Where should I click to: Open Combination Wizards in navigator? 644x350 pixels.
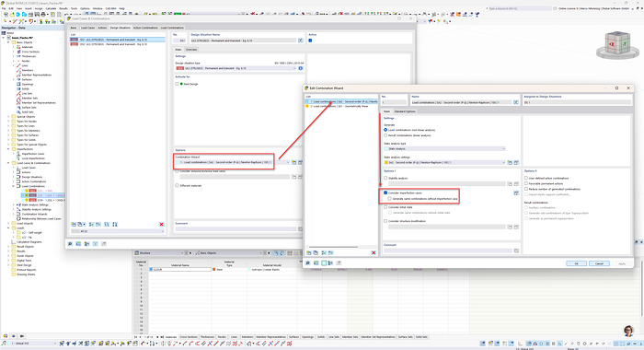(35, 214)
